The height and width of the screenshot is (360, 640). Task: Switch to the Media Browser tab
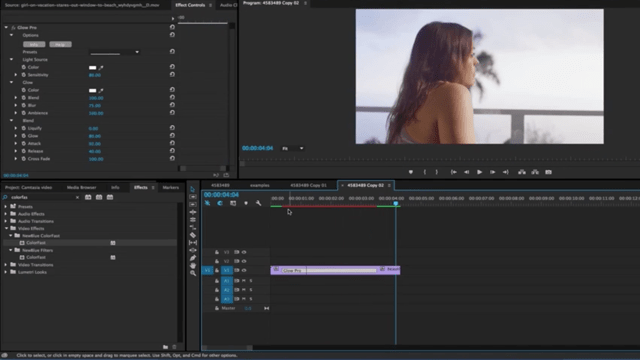[81, 187]
